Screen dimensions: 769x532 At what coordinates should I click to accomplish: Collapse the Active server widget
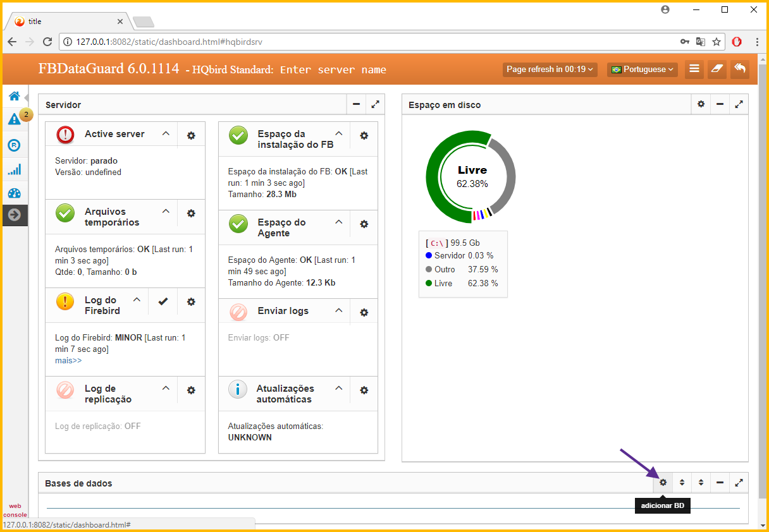166,133
